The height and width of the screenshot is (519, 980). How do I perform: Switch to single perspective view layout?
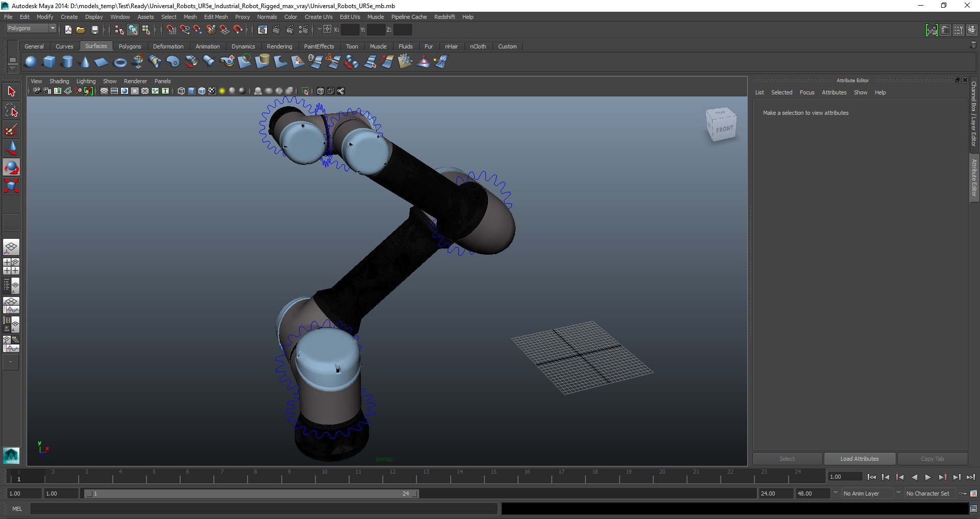tap(11, 248)
